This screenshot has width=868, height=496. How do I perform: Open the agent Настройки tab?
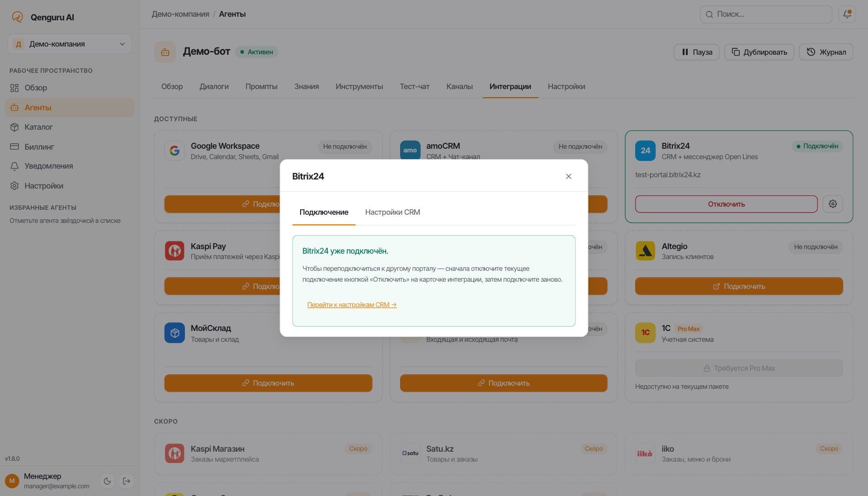click(566, 86)
